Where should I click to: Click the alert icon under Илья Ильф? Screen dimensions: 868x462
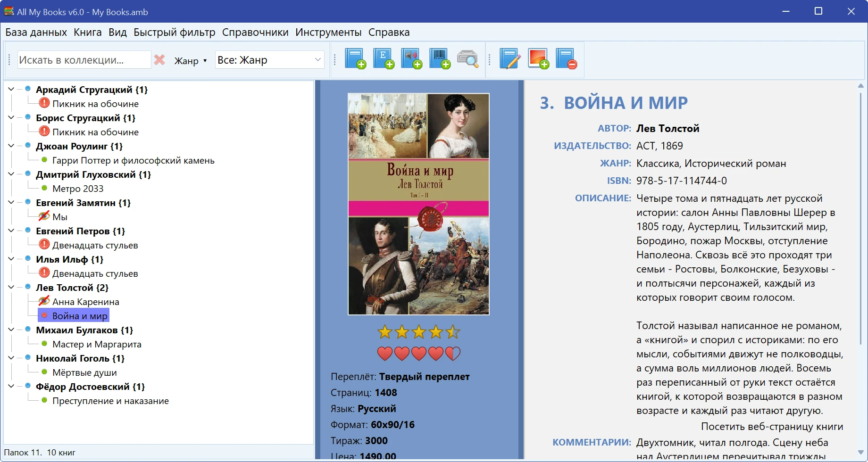click(44, 272)
